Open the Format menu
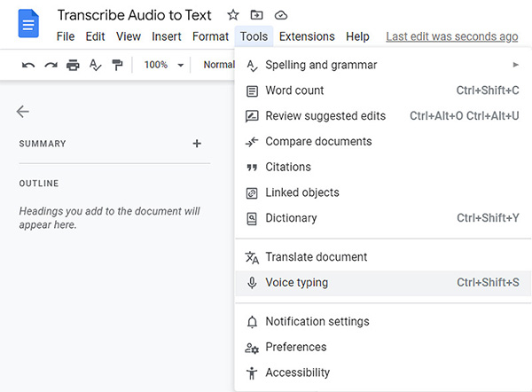 click(x=210, y=36)
